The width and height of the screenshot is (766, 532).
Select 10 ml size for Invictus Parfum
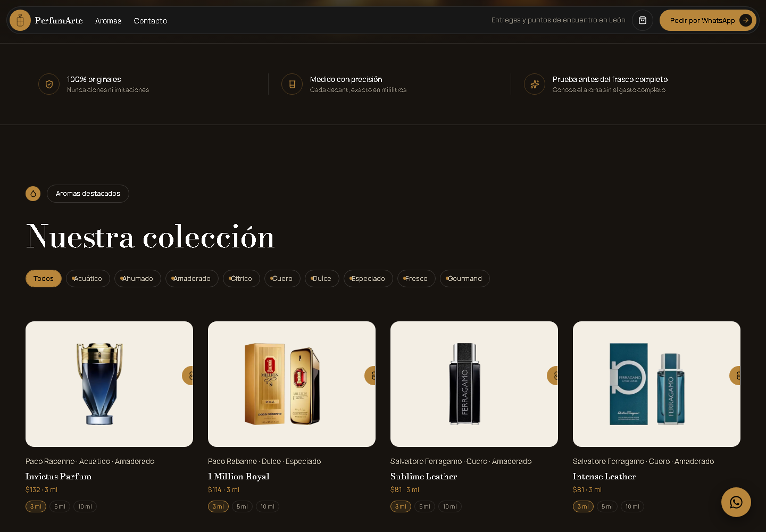[x=85, y=506]
